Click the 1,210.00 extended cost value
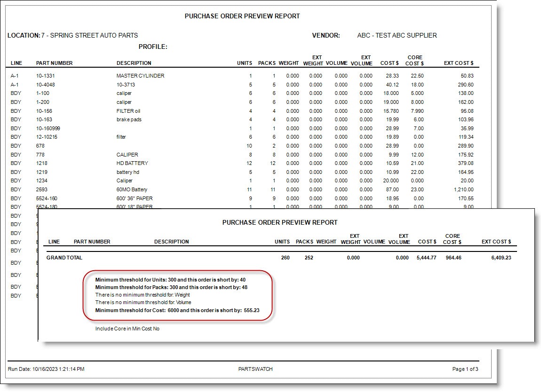Screen dimensions: 541x392 461,189
